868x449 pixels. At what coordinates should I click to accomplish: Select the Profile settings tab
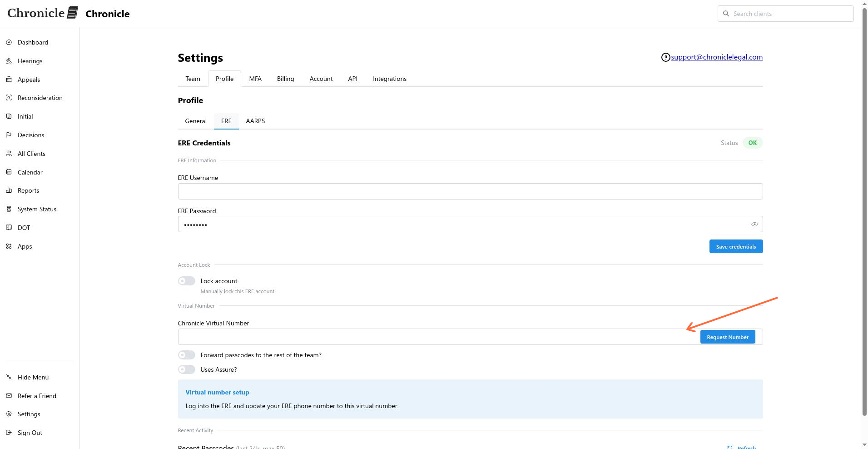pyautogui.click(x=224, y=79)
